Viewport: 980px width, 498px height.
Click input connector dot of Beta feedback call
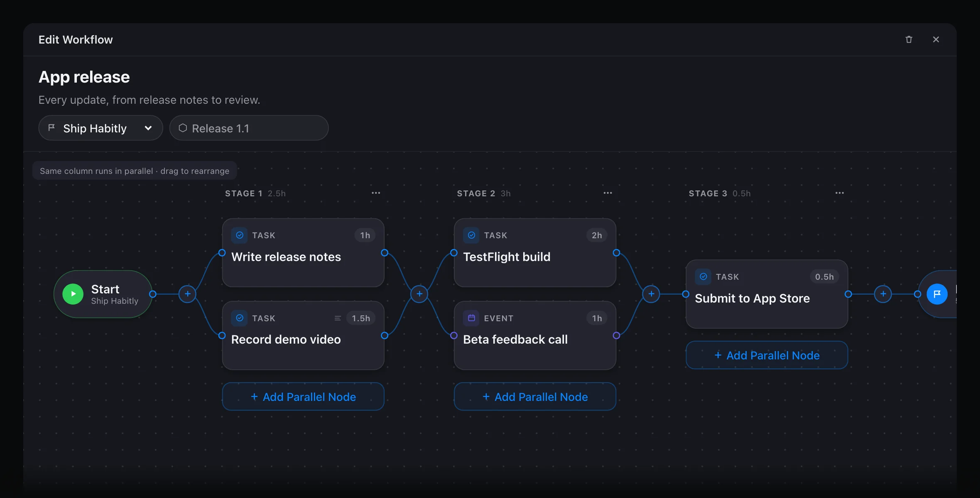coord(454,335)
